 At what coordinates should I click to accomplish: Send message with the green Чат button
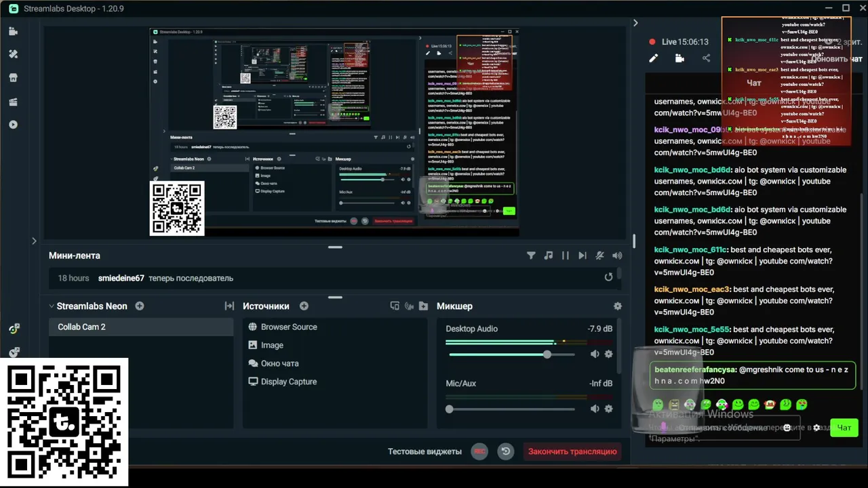coord(844,428)
